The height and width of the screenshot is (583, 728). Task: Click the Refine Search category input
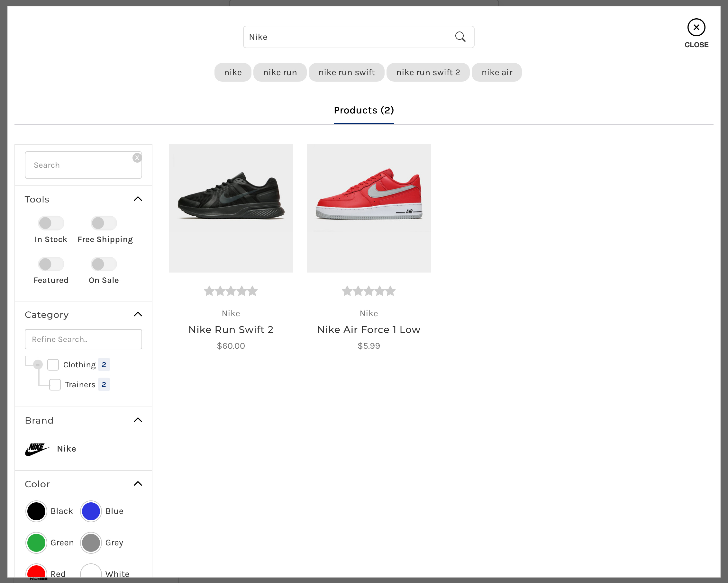83,339
